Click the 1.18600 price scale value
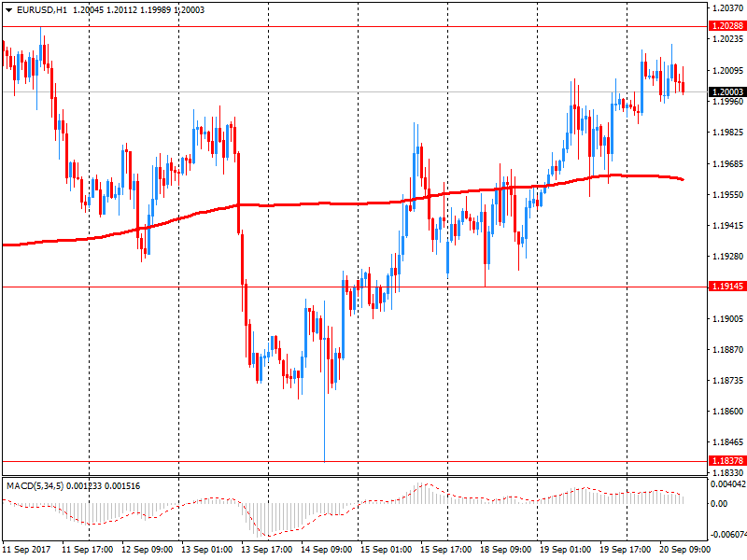 [x=727, y=411]
